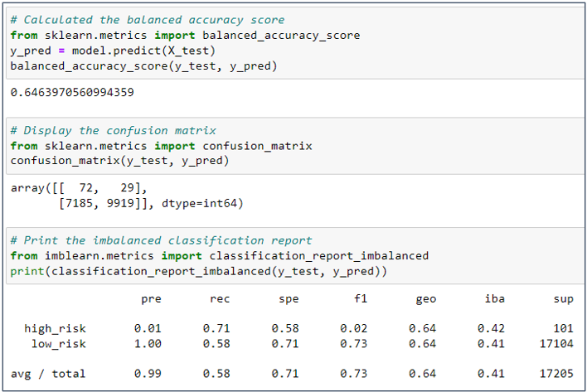Click the avg / total precision value 0.99
Viewport: 587px width, 392px height.
[x=148, y=374]
